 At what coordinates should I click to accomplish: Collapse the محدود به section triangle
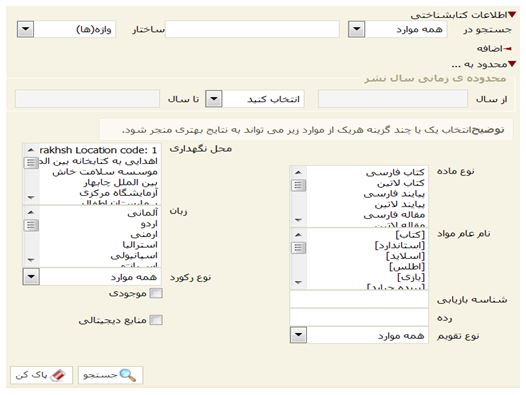coord(512,64)
